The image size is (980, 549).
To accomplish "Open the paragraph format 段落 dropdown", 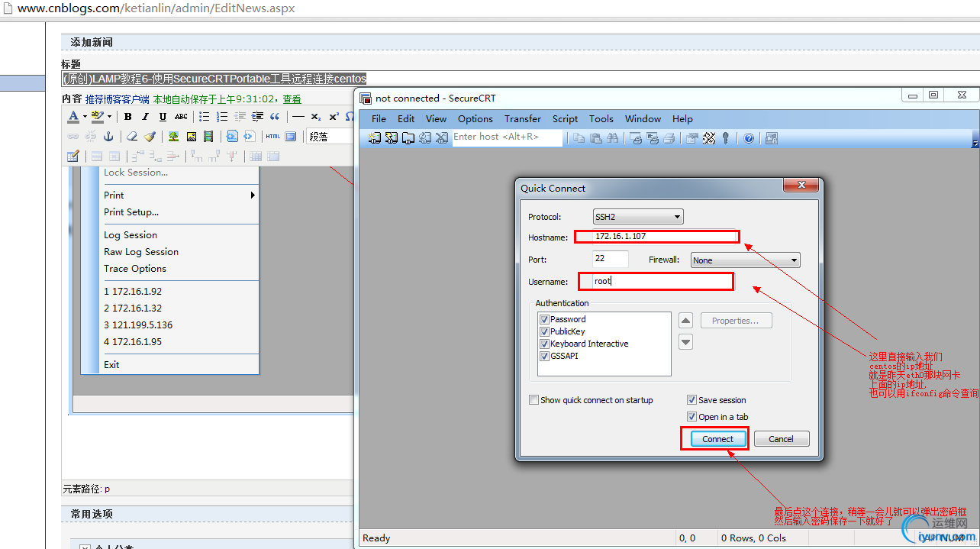I will (x=330, y=137).
